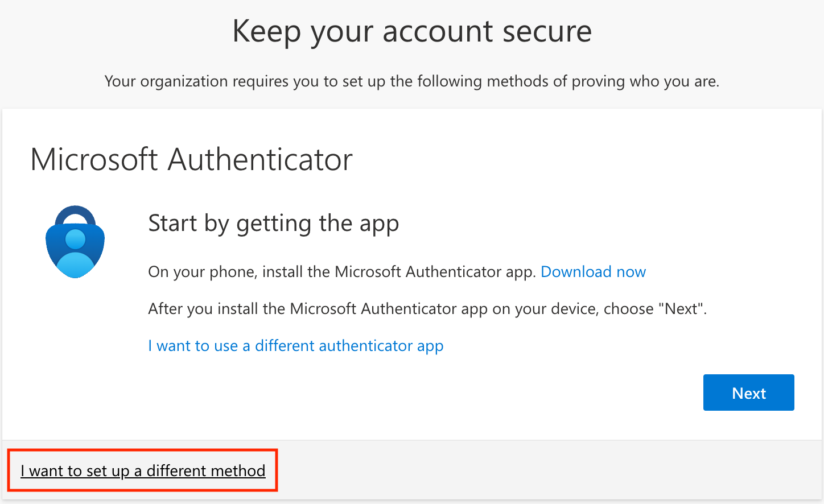Click the gray footer bar beside different method link
The width and height of the screenshot is (824, 504).
(541, 470)
